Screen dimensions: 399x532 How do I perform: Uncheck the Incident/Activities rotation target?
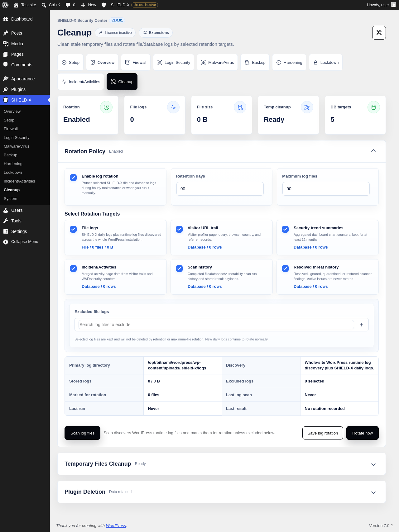[73, 268]
